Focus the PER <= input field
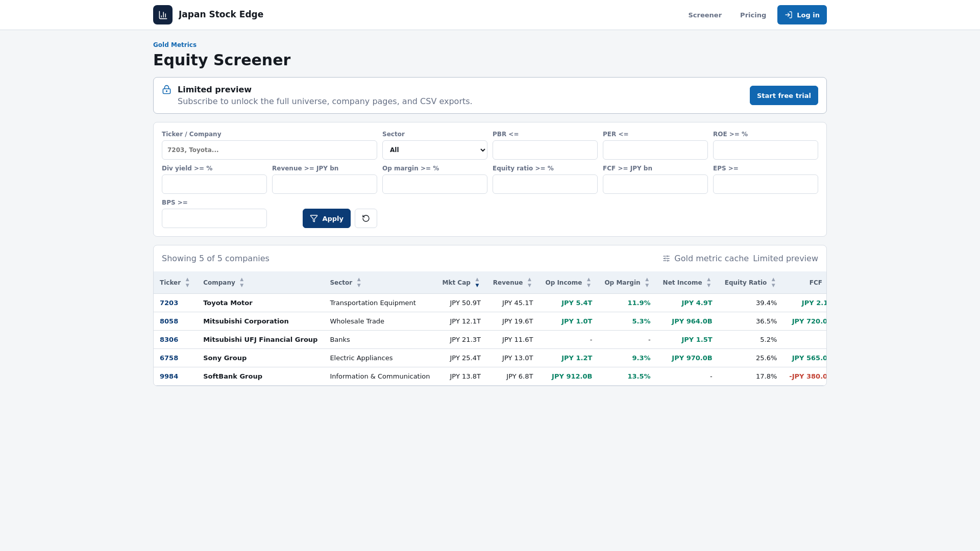980x551 pixels. click(x=655, y=150)
